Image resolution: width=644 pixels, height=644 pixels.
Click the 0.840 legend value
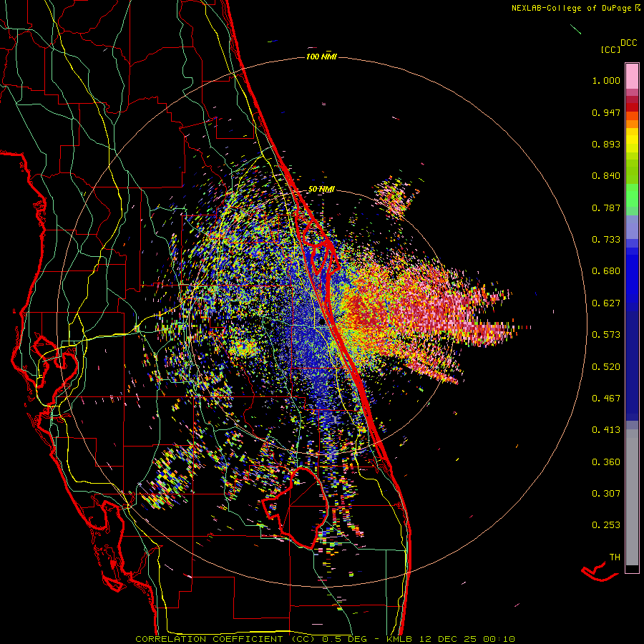point(606,176)
